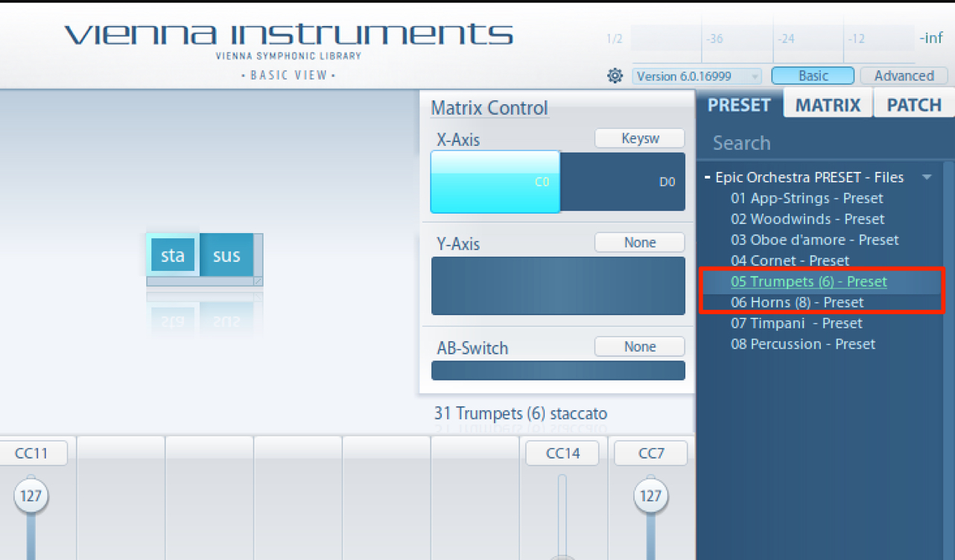The image size is (955, 560).
Task: Switch to Advanced view
Action: (904, 75)
